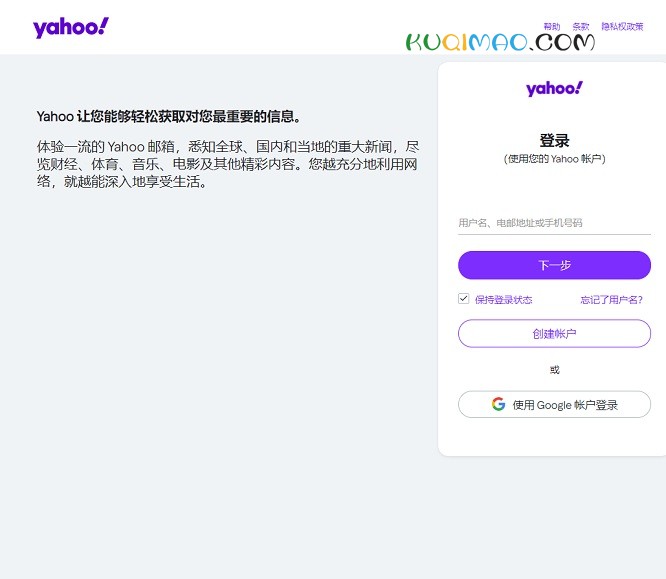Click the 创建帐户 button
The height and width of the screenshot is (579, 666).
coord(554,333)
